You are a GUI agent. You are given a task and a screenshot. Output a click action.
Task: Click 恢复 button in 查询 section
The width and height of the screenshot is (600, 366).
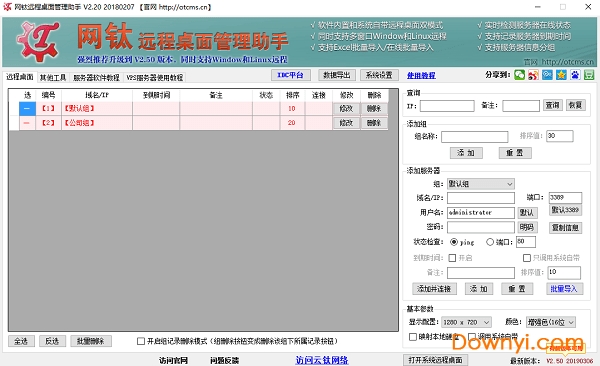pyautogui.click(x=575, y=105)
